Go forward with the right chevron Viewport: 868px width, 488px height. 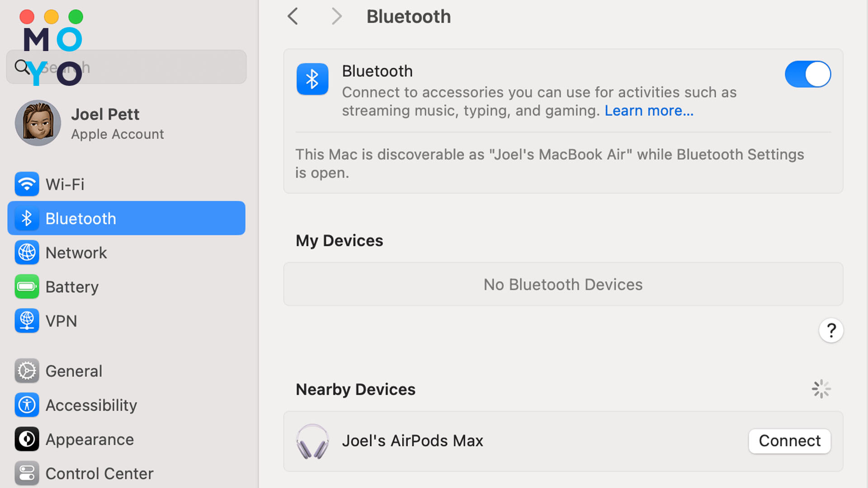tap(336, 16)
